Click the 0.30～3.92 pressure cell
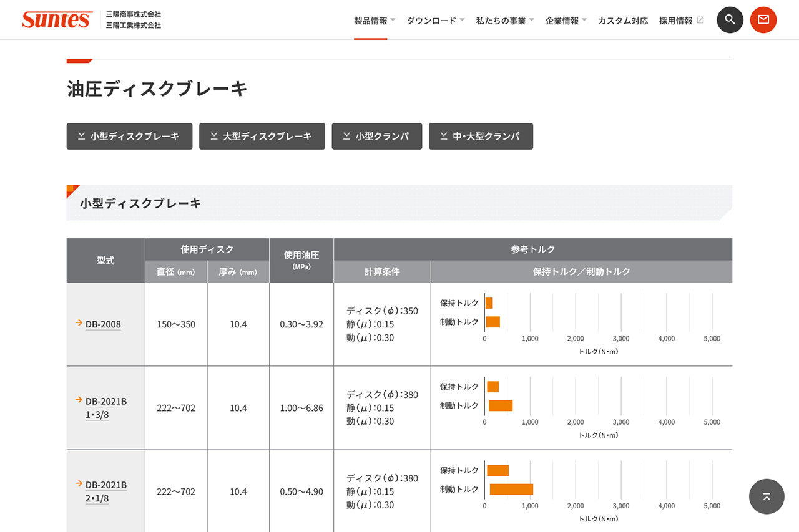The image size is (799, 532). click(x=301, y=324)
